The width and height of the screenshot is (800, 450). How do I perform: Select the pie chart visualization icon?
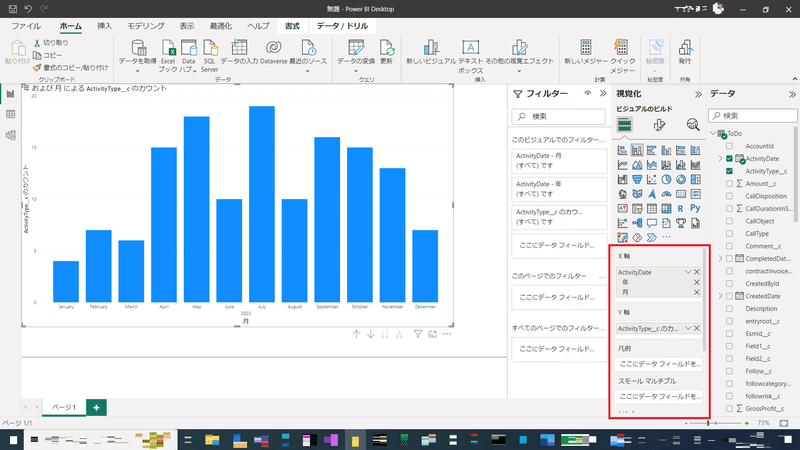click(x=666, y=180)
